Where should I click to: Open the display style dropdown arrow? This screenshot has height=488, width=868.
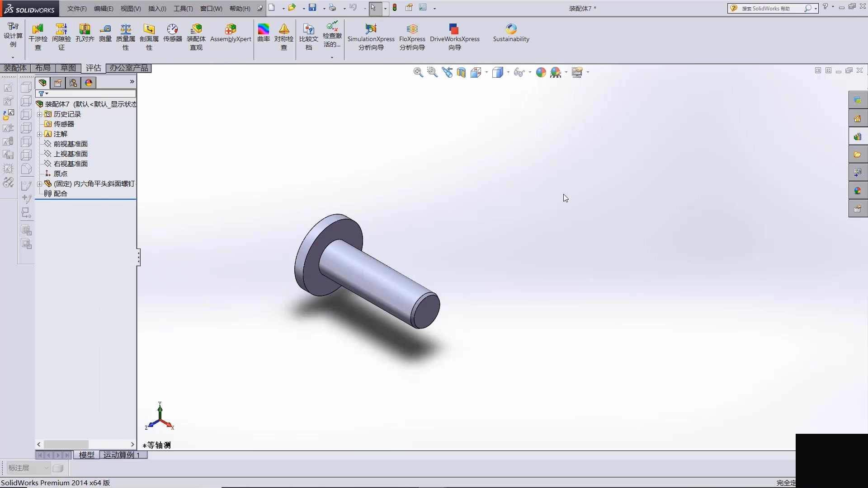click(507, 72)
